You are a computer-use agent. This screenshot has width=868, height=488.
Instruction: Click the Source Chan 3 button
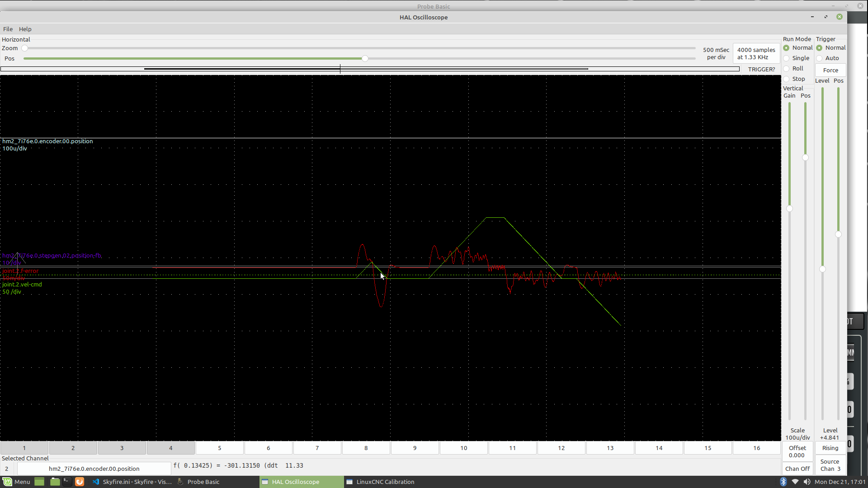pos(830,465)
